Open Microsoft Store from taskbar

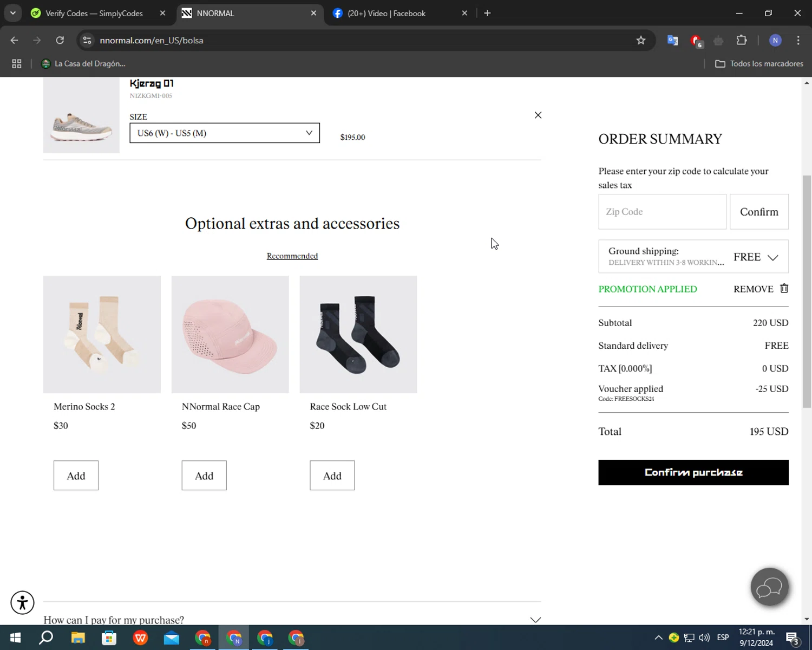click(109, 638)
